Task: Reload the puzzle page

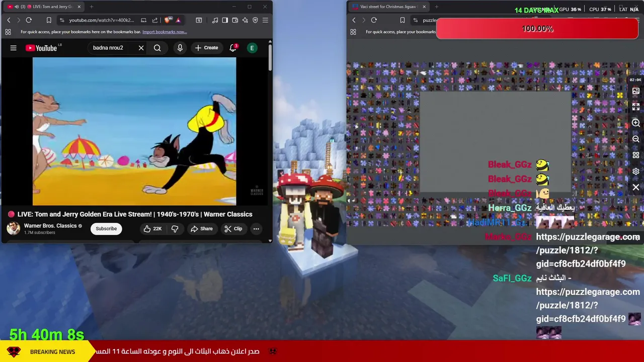Action: [x=374, y=20]
